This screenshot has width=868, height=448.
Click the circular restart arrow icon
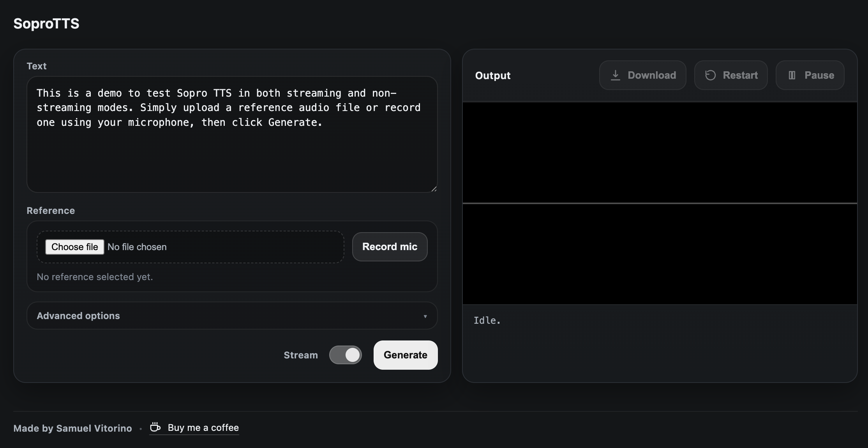pos(711,75)
